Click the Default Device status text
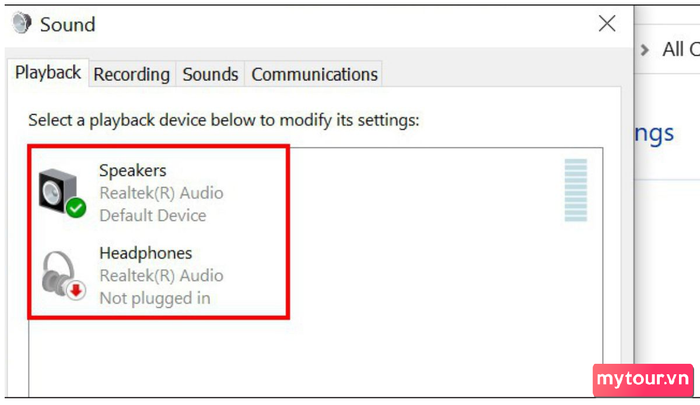This screenshot has width=700, height=405. tap(153, 215)
